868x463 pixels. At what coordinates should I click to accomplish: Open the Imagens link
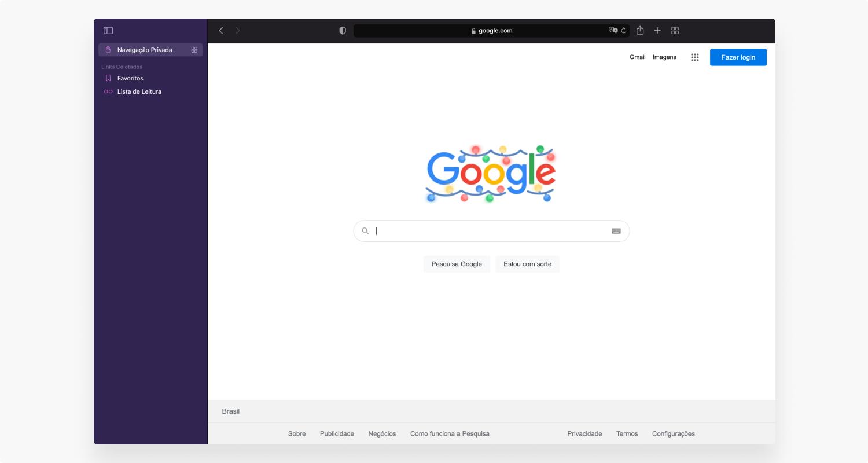(664, 57)
